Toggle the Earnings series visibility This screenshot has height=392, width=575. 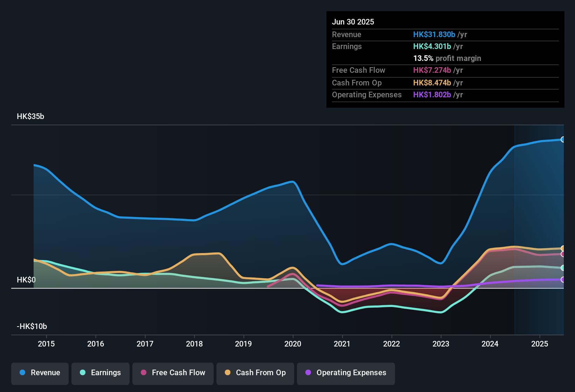(101, 373)
